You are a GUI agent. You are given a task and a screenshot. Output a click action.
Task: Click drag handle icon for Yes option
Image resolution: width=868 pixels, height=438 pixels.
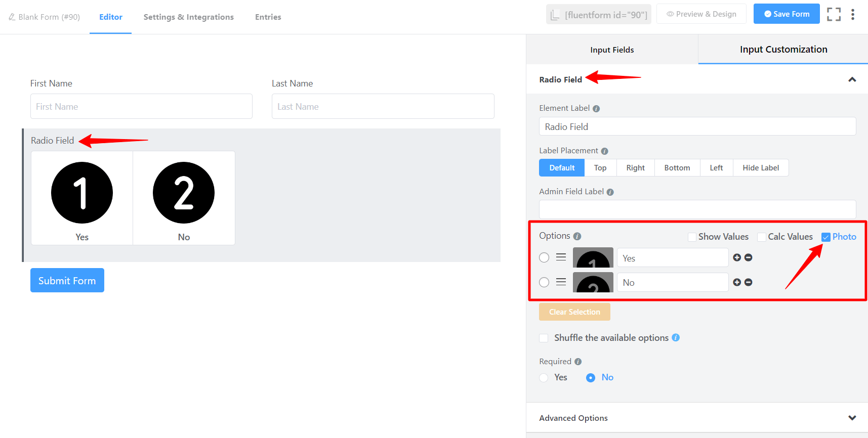click(561, 257)
